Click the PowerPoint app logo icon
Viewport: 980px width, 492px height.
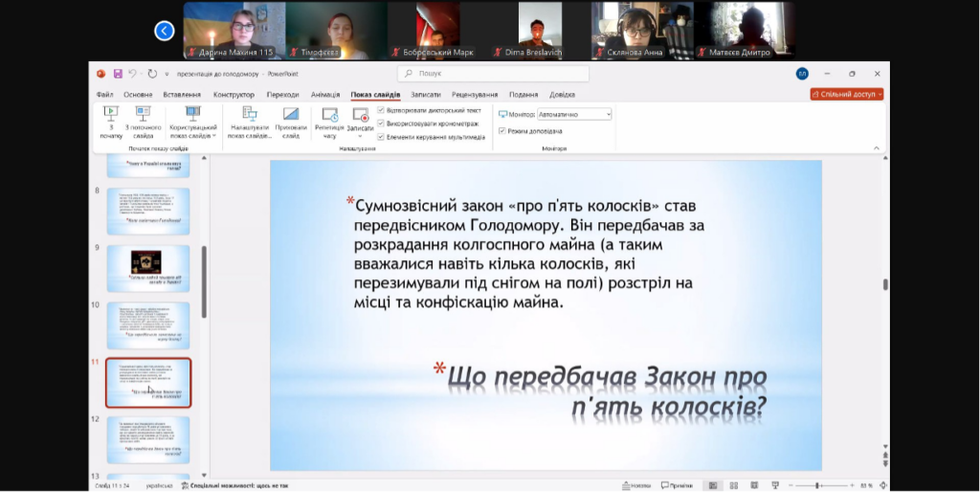point(101,74)
